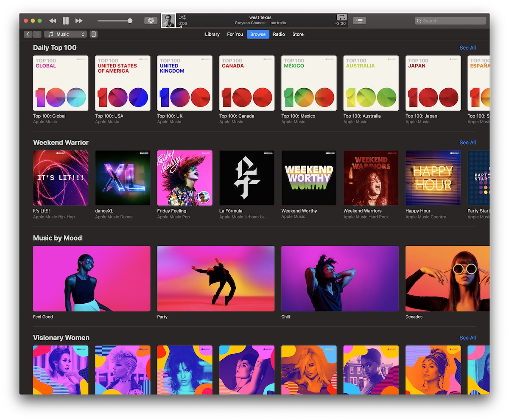509x420 pixels.
Task: Toggle the repeat button
Action: click(x=341, y=17)
